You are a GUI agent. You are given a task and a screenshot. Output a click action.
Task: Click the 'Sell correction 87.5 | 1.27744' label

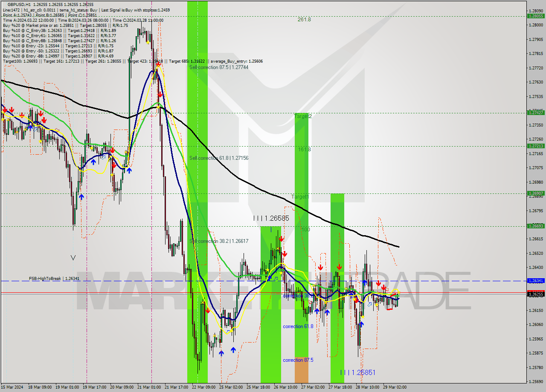pos(219,67)
